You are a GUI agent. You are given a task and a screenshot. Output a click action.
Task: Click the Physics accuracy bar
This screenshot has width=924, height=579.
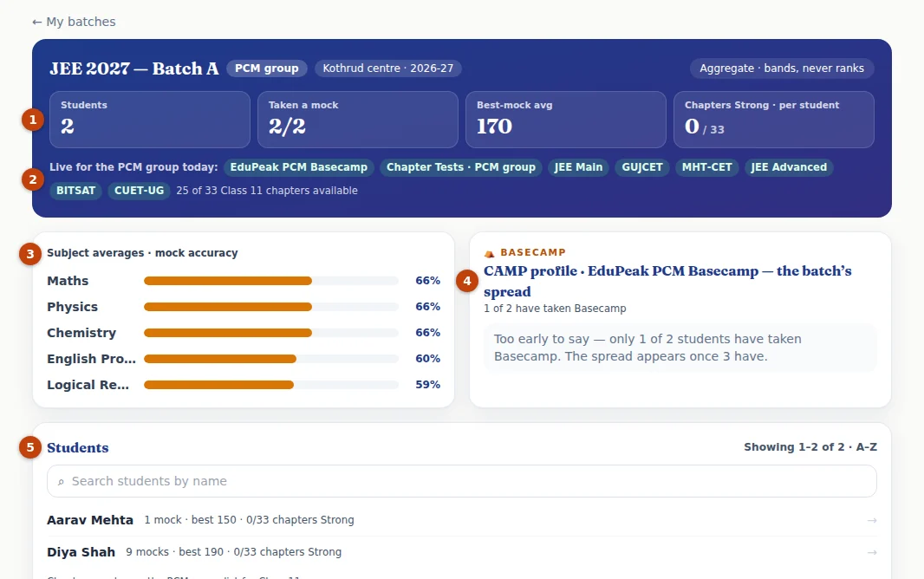271,307
